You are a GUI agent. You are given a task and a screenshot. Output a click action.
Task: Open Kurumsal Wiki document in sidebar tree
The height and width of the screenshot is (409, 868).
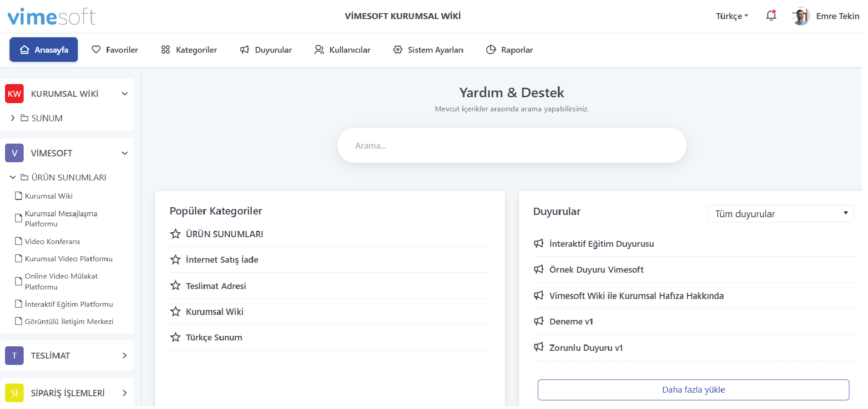coord(44,196)
